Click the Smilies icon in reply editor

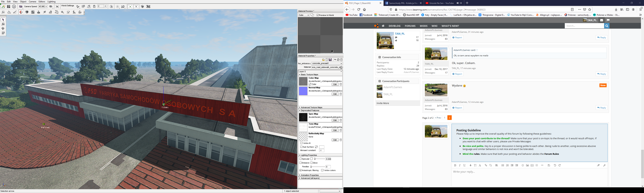click(523, 165)
